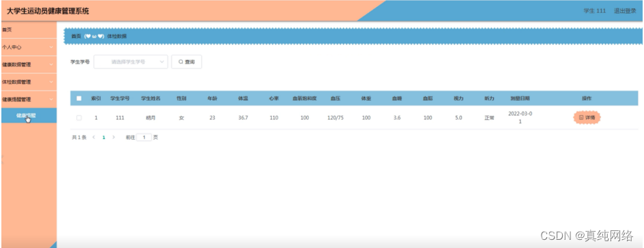Click 测量日期 column header

[520, 98]
